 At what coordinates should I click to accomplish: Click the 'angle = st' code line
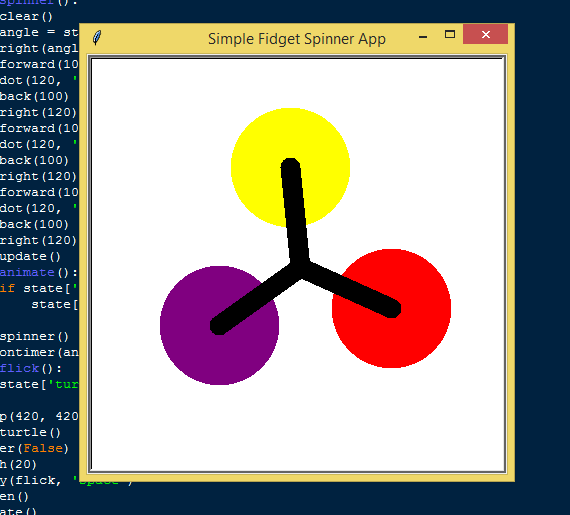[x=39, y=32]
